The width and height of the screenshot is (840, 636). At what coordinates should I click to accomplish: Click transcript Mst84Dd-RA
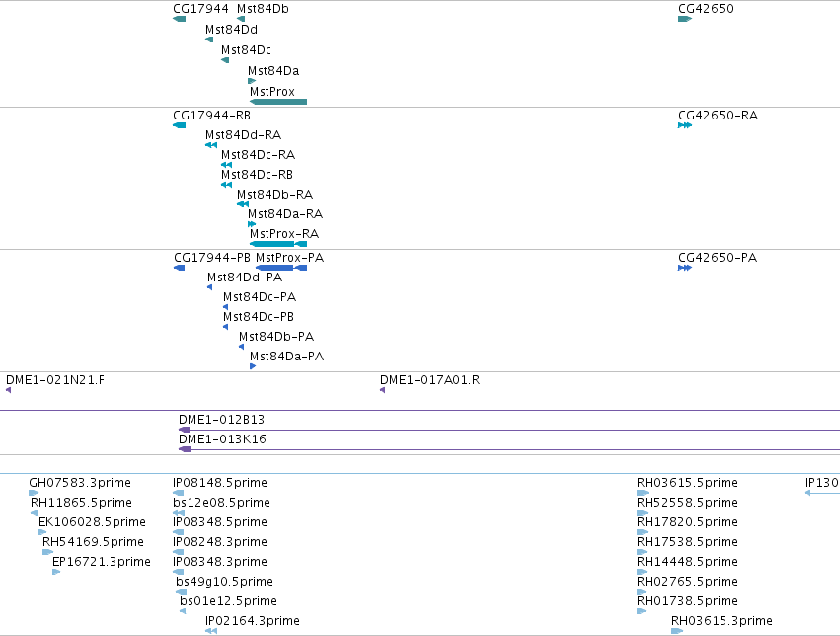pos(243,135)
